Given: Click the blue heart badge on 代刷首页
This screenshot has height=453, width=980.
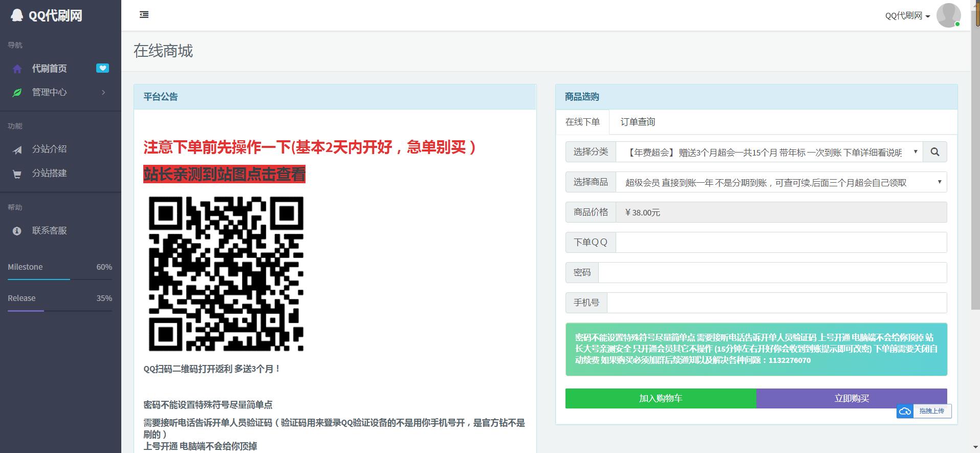Looking at the screenshot, I should pyautogui.click(x=102, y=68).
